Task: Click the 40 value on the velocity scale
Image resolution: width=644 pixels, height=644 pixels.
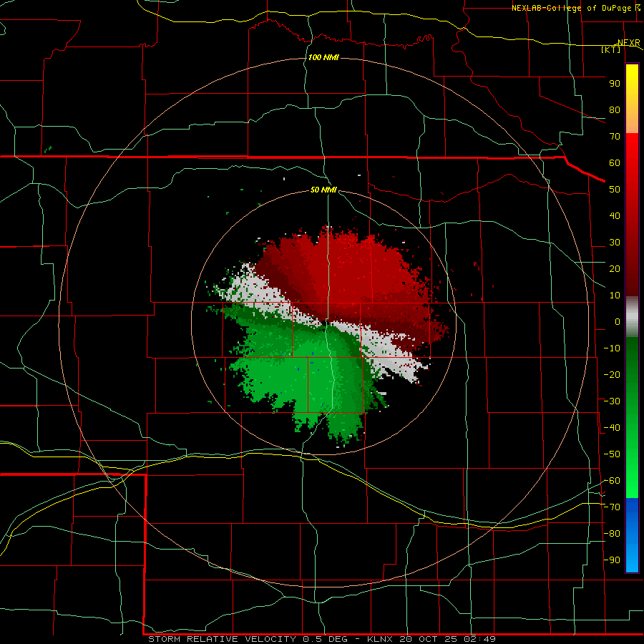Action: coord(615,215)
